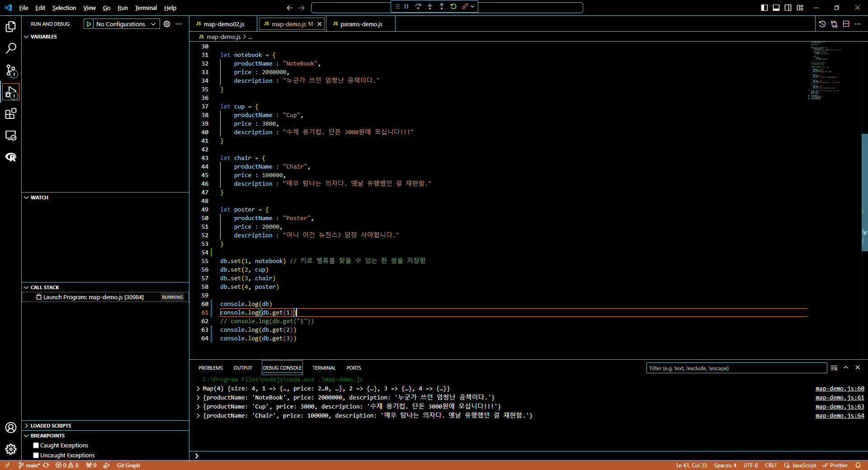This screenshot has width=868, height=470.
Task: Maximize the panel with the chevron up
Action: coord(846,368)
